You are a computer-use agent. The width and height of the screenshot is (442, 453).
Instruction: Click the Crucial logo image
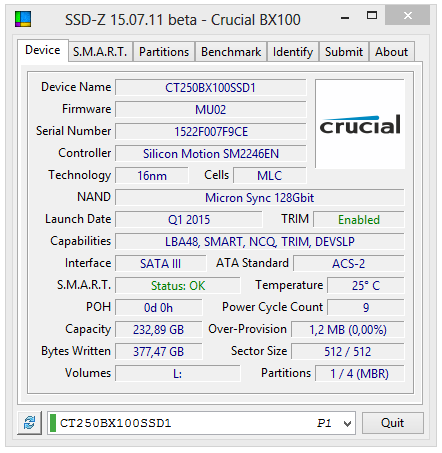click(x=360, y=124)
